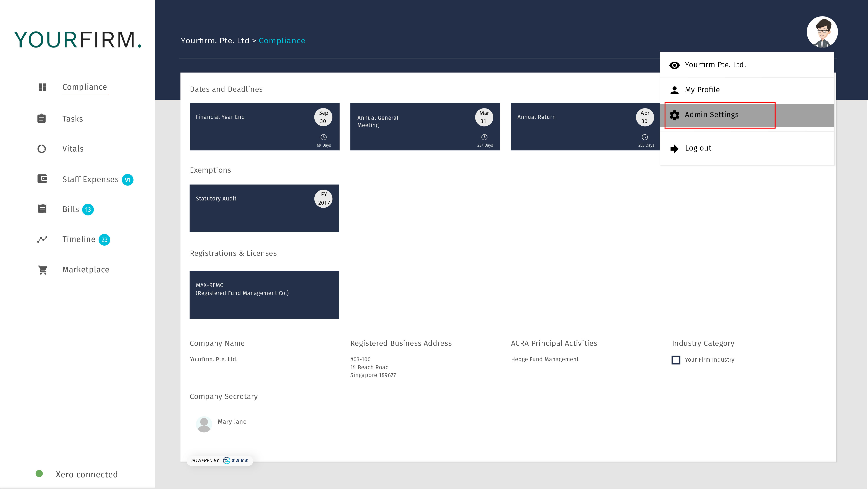Click the arrow icon beside Log out

pos(674,148)
